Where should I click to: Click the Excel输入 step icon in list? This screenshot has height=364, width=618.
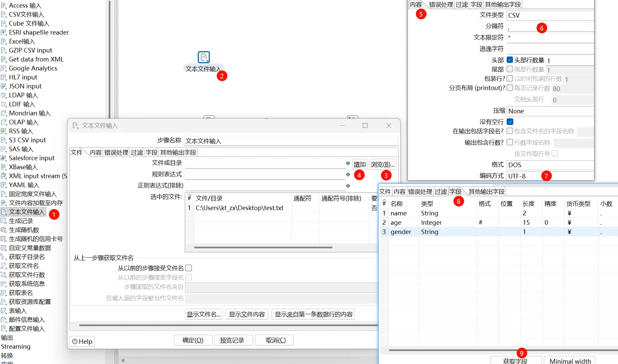(x=4, y=42)
